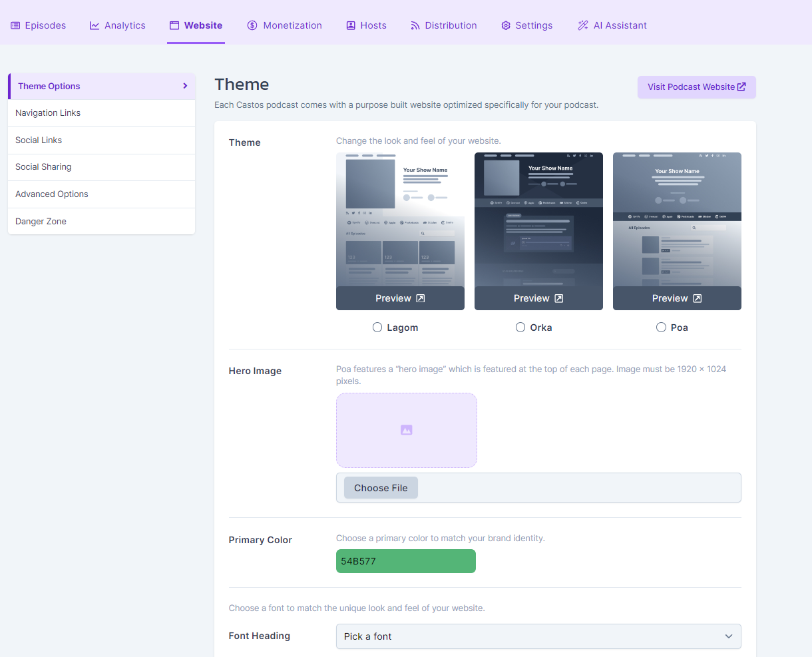Click the Poa theme thumbnail
This screenshot has height=657, width=812.
(x=677, y=220)
